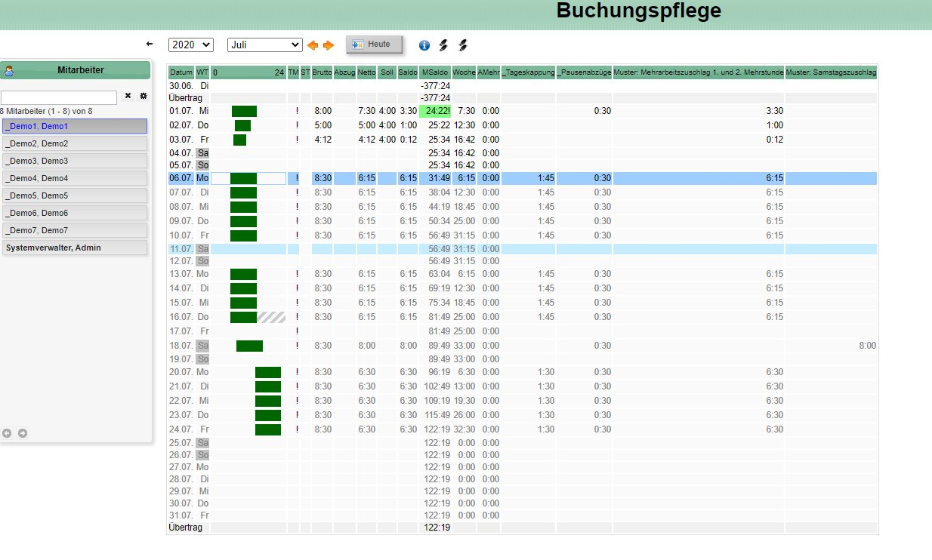Click the exclamation mark in the 17.07. row

[298, 331]
